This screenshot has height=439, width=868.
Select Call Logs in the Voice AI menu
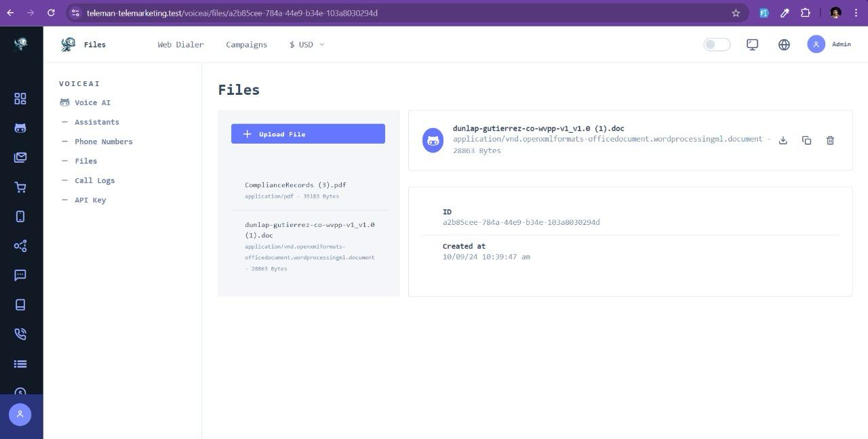94,180
